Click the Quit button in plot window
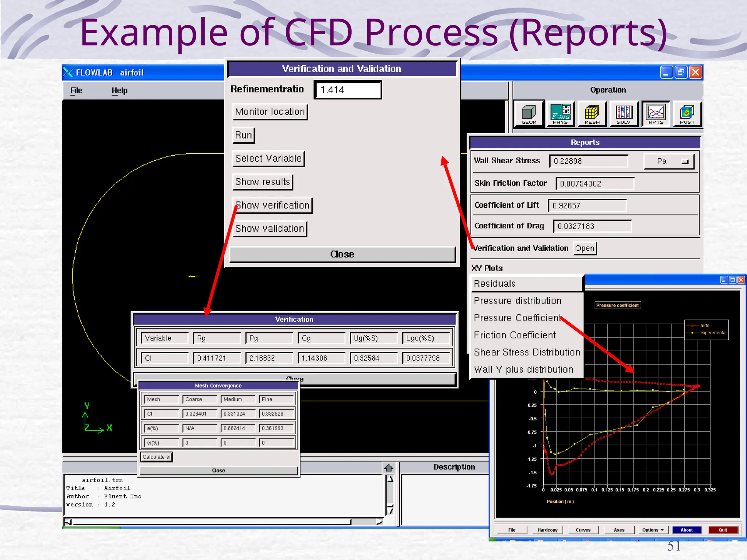This screenshot has width=747, height=560. coord(723,530)
